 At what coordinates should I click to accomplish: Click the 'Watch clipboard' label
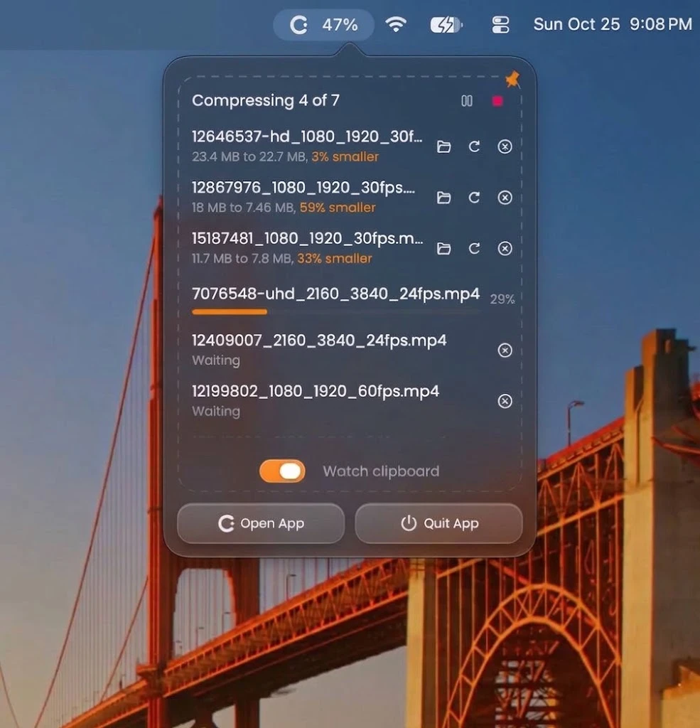click(x=381, y=471)
